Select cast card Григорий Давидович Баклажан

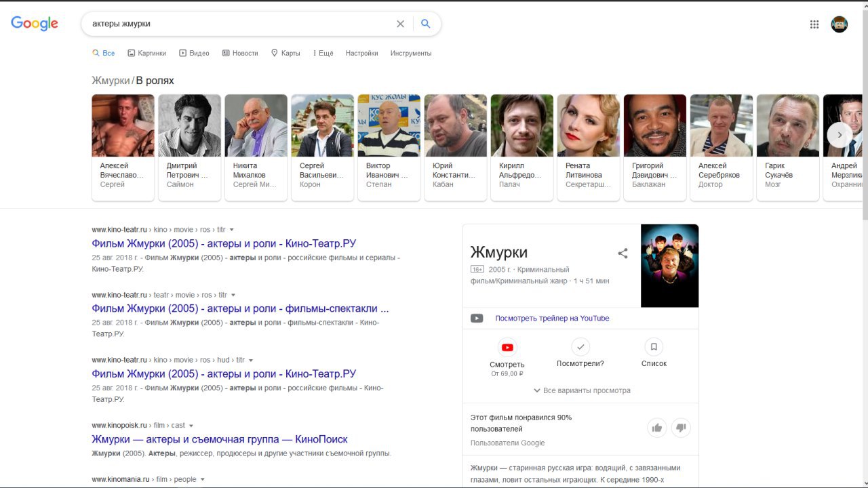tap(654, 148)
